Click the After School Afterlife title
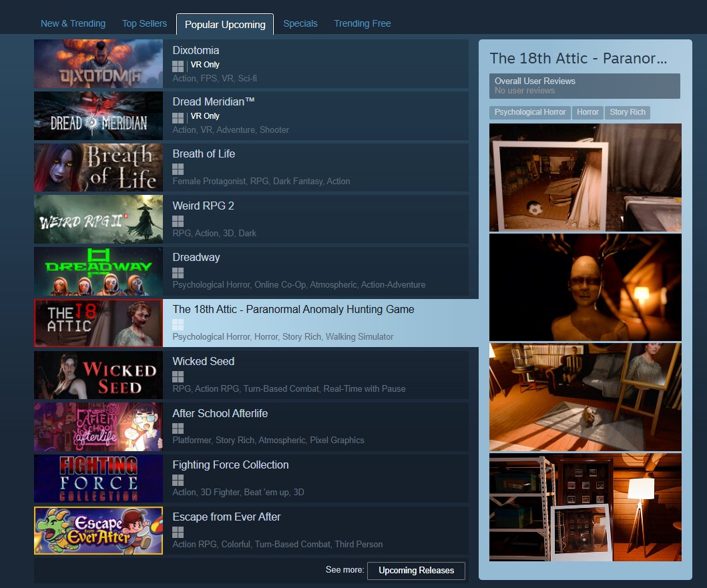This screenshot has height=588, width=707. pyautogui.click(x=220, y=413)
